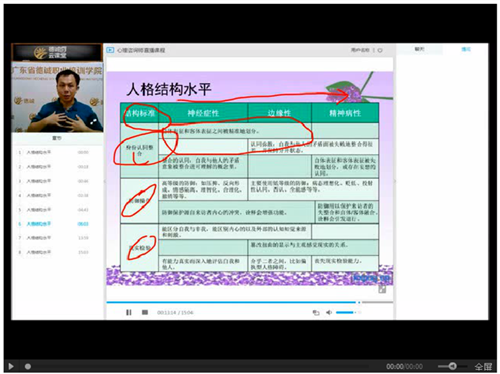
Task: Select chapter 5 人格结构水平
Action: click(x=53, y=210)
